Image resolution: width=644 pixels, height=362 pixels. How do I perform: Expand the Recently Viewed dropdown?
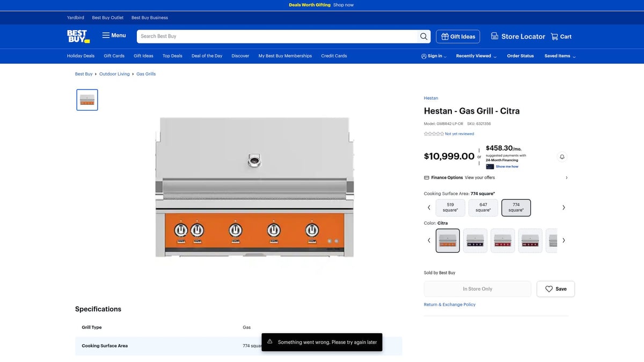tap(476, 56)
